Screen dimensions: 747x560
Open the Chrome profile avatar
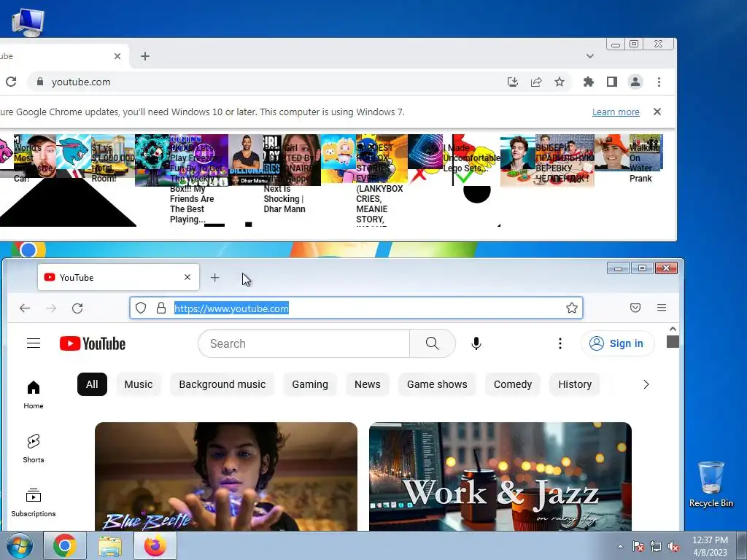pyautogui.click(x=635, y=82)
